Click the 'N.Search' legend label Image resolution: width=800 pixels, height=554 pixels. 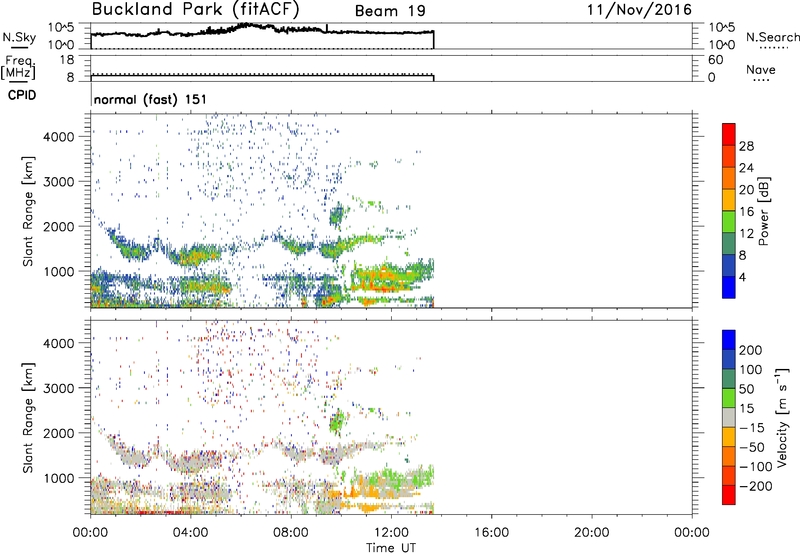(772, 37)
